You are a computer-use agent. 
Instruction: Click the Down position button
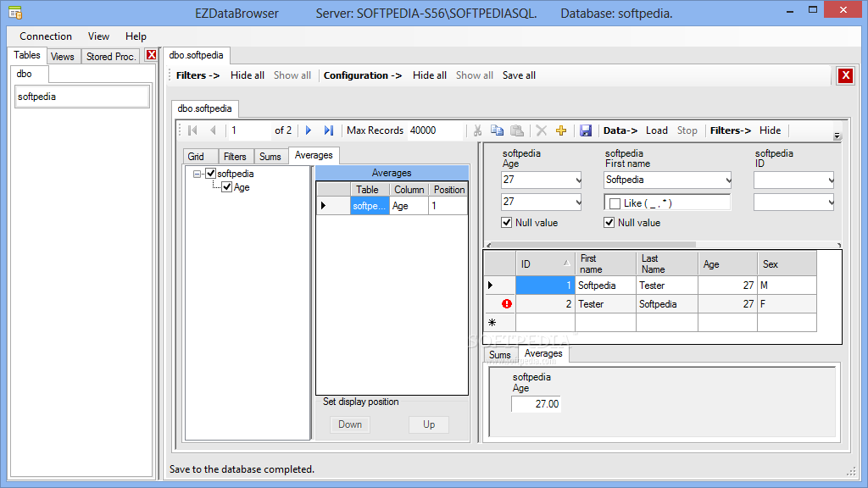point(350,424)
